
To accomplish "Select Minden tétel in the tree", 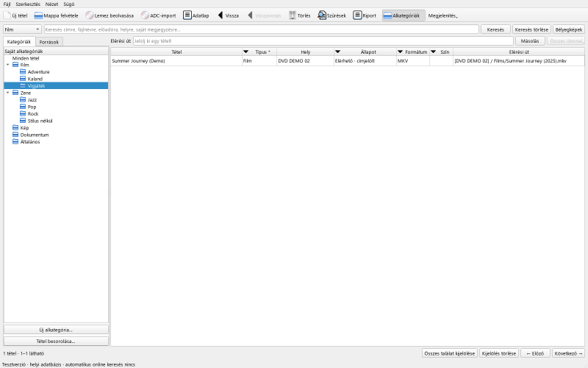I will pos(26,58).
